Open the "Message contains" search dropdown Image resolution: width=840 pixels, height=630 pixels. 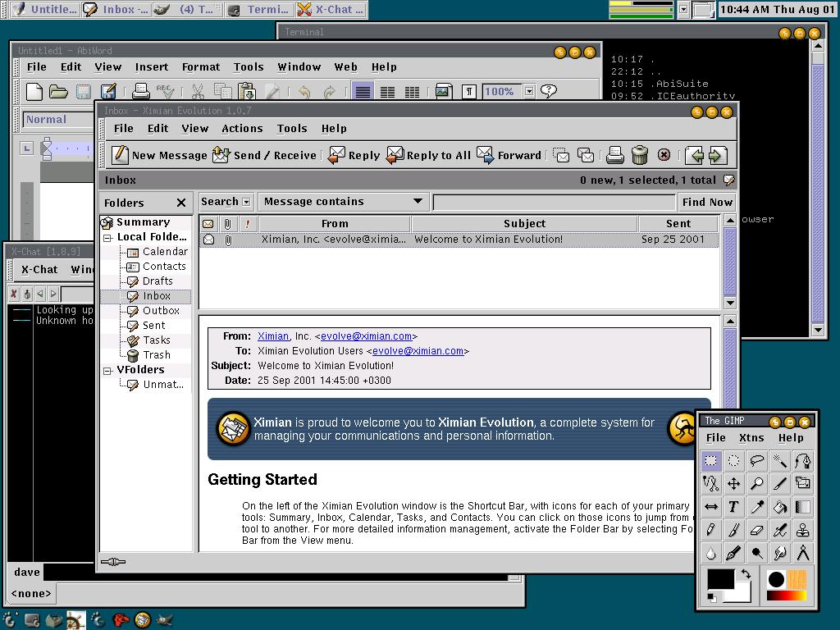coord(343,202)
